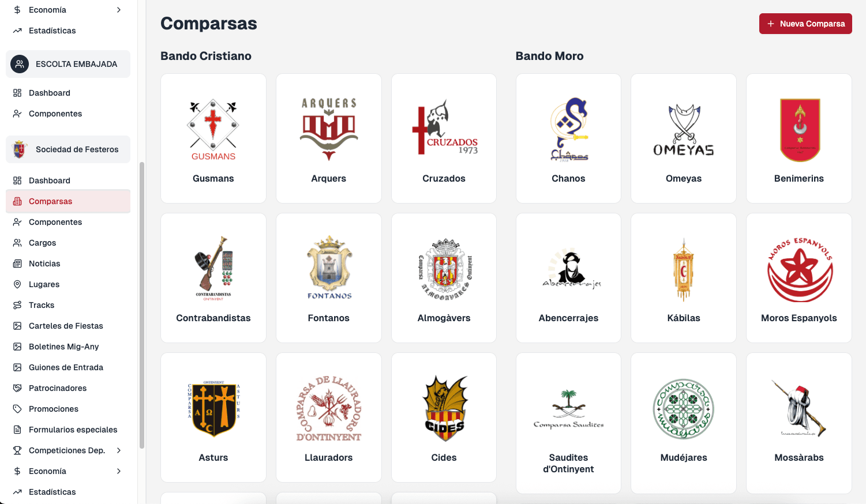Click the Tracks route icon

[x=17, y=305]
